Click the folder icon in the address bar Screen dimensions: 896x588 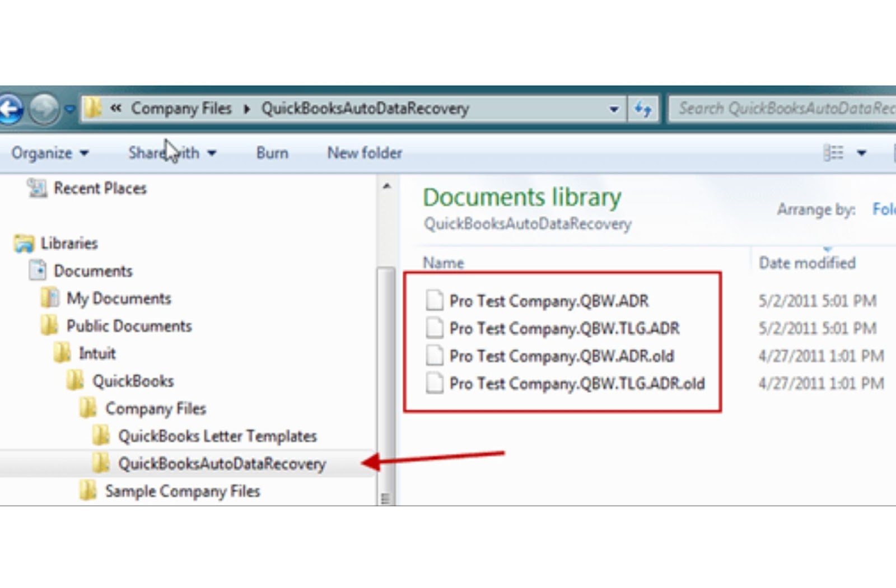(x=93, y=108)
